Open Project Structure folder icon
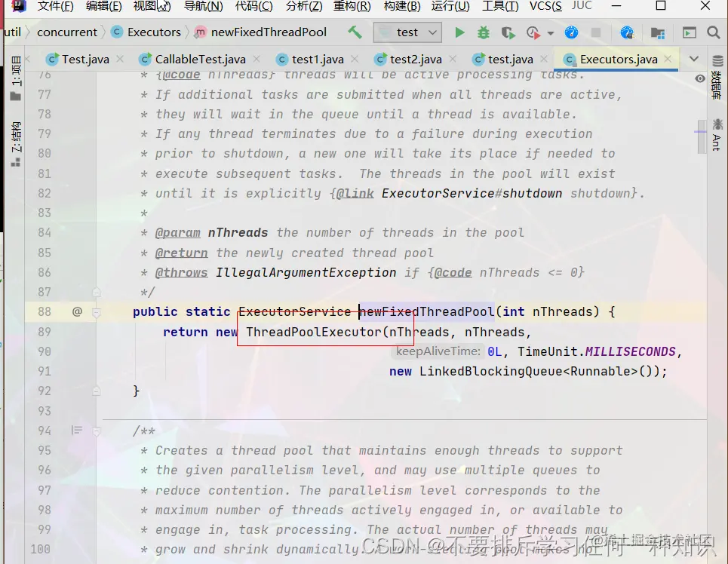Image resolution: width=728 pixels, height=564 pixels. point(657,32)
